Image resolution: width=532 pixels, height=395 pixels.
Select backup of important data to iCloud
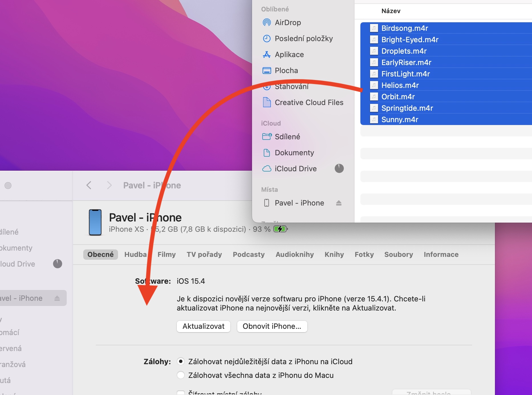pos(181,361)
